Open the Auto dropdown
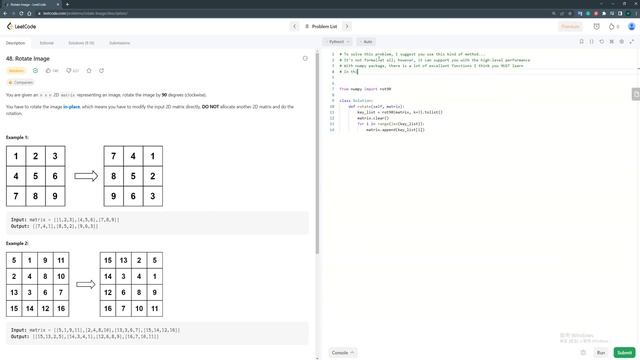 tap(366, 42)
